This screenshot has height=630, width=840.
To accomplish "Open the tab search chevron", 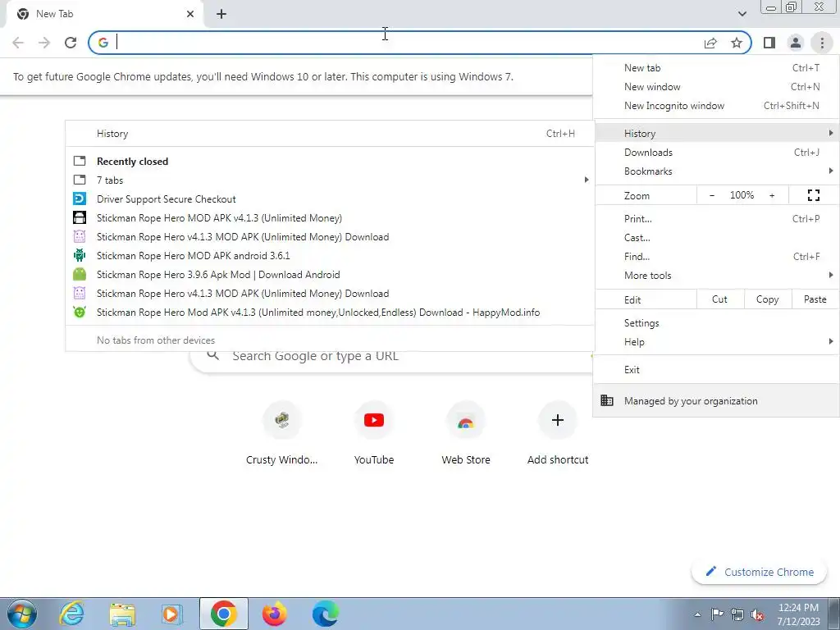I will click(x=742, y=14).
